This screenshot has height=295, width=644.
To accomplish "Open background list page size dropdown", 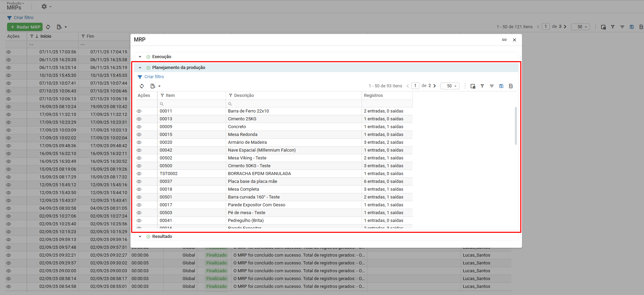I will [580, 27].
